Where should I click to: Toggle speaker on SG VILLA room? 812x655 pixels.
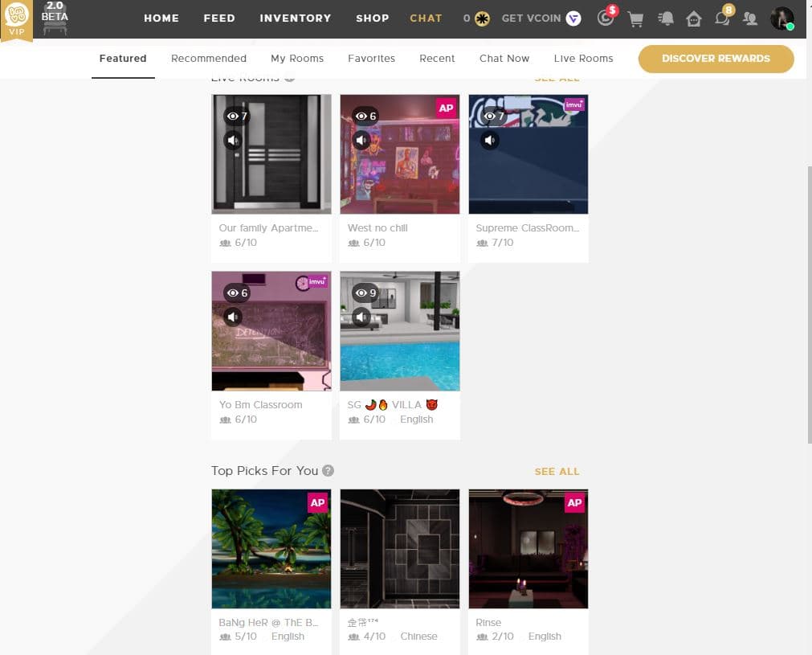(361, 317)
